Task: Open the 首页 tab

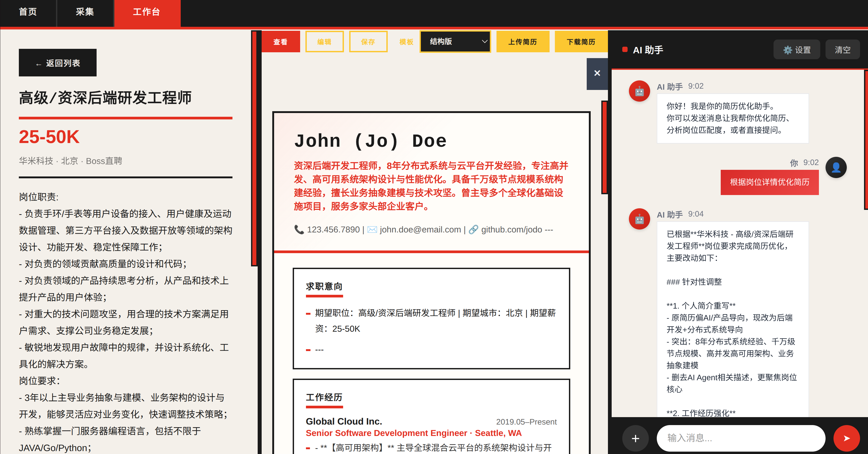Action: click(28, 12)
